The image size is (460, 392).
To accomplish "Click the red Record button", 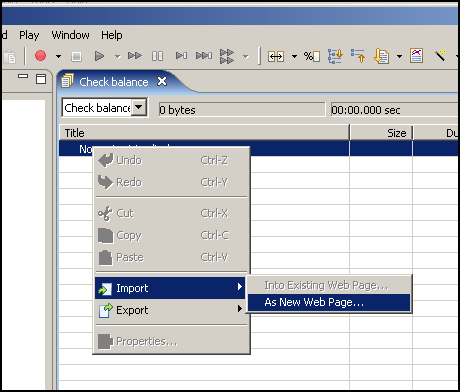I will (x=40, y=56).
